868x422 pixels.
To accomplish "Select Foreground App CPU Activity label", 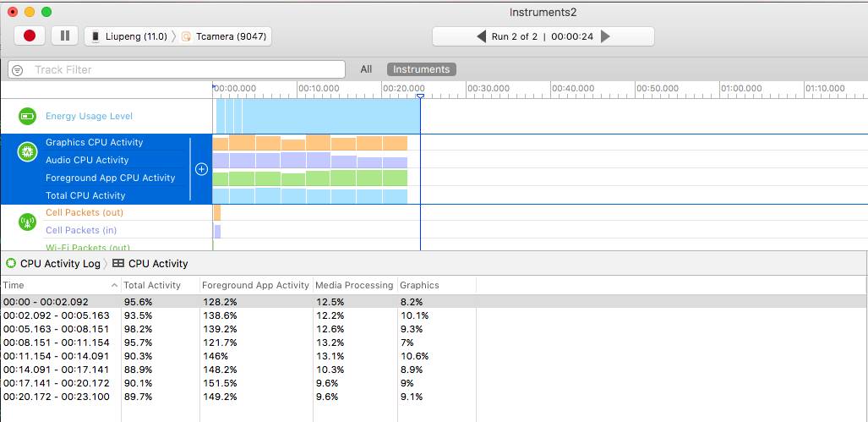I will pyautogui.click(x=110, y=178).
